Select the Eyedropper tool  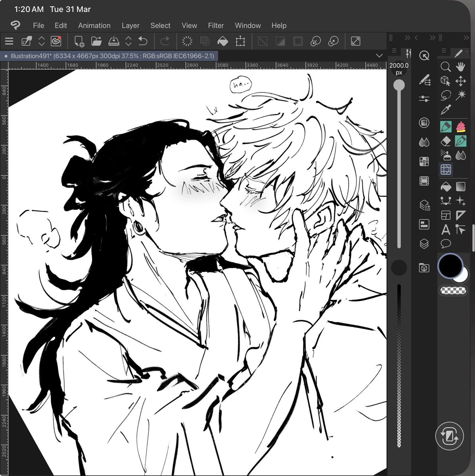point(446,110)
